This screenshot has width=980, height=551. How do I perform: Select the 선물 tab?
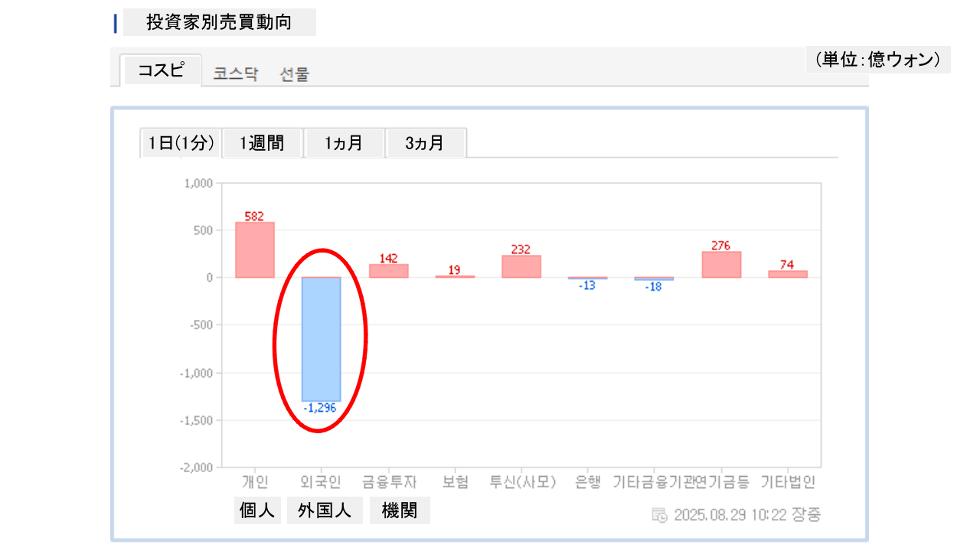click(295, 74)
